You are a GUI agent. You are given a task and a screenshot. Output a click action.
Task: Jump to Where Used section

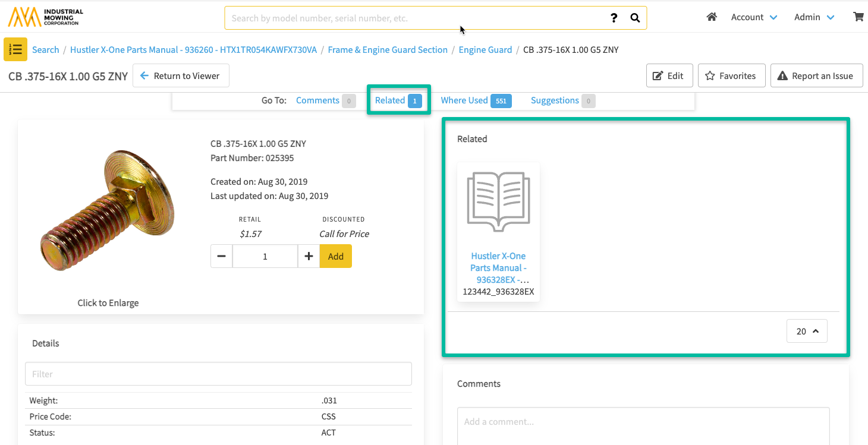click(464, 100)
